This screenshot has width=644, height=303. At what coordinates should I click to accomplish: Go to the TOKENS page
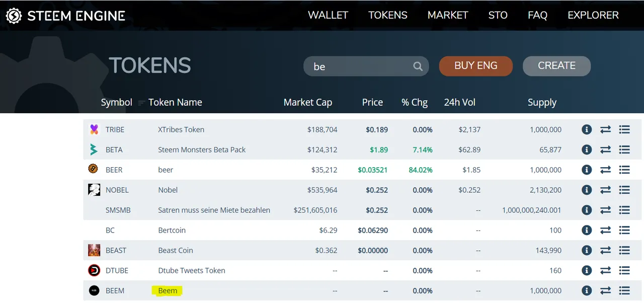pyautogui.click(x=388, y=15)
